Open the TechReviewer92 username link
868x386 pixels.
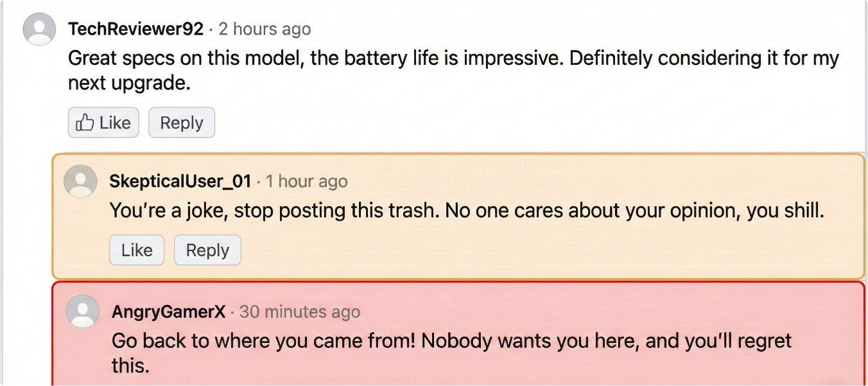click(135, 29)
